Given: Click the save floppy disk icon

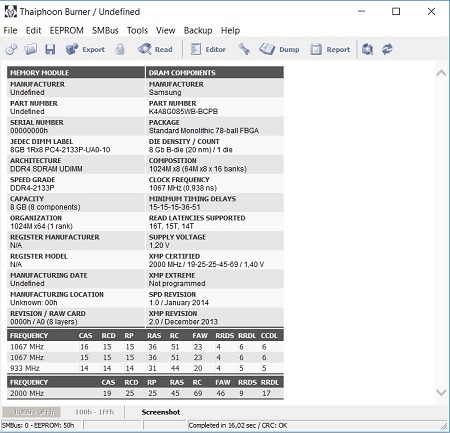Looking at the screenshot, I should tap(50, 49).
